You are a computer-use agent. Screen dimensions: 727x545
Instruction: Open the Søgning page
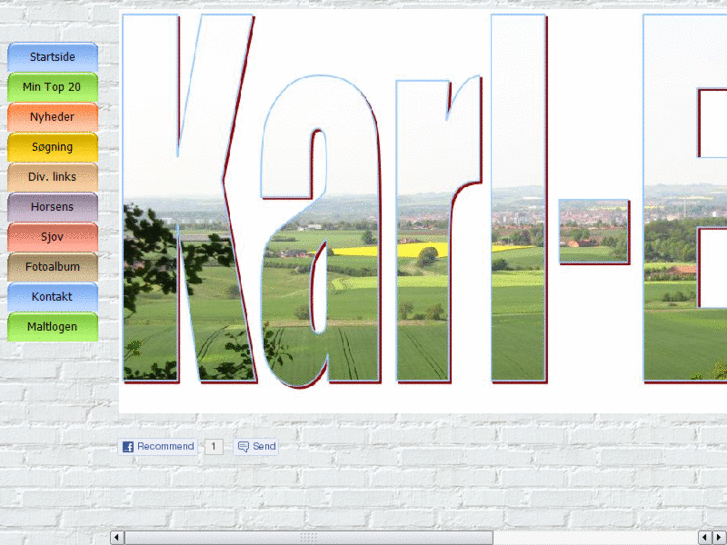click(52, 147)
